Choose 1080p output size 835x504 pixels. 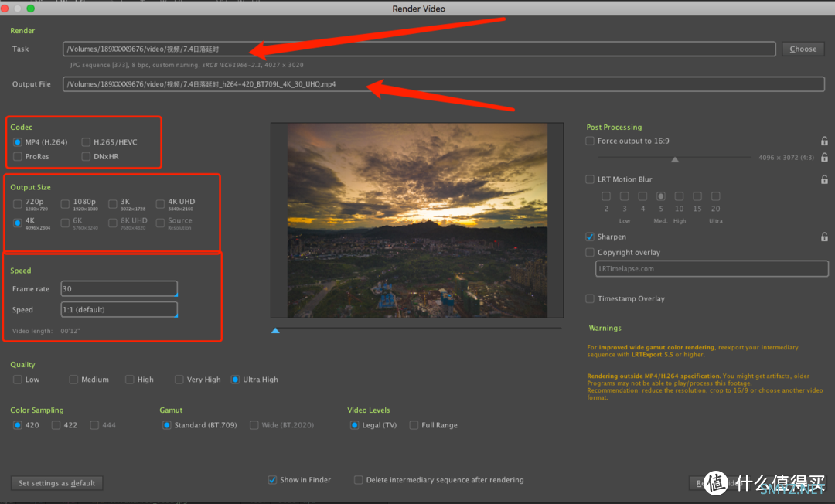coord(65,204)
